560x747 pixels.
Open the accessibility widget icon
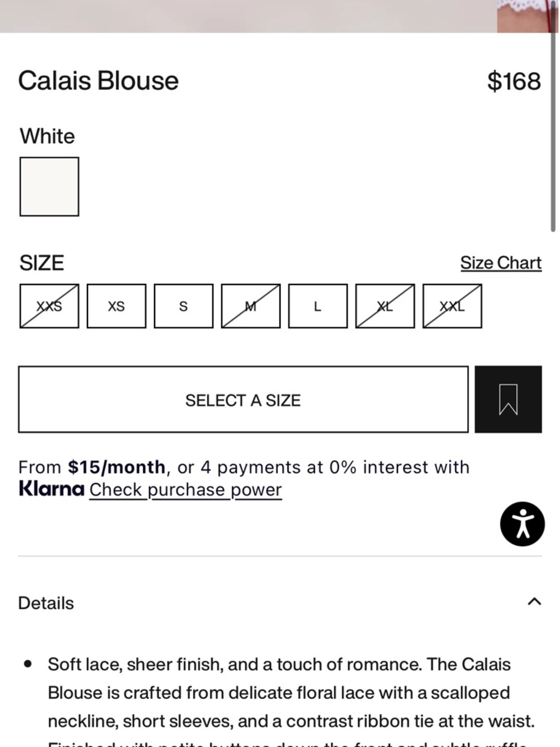click(522, 524)
